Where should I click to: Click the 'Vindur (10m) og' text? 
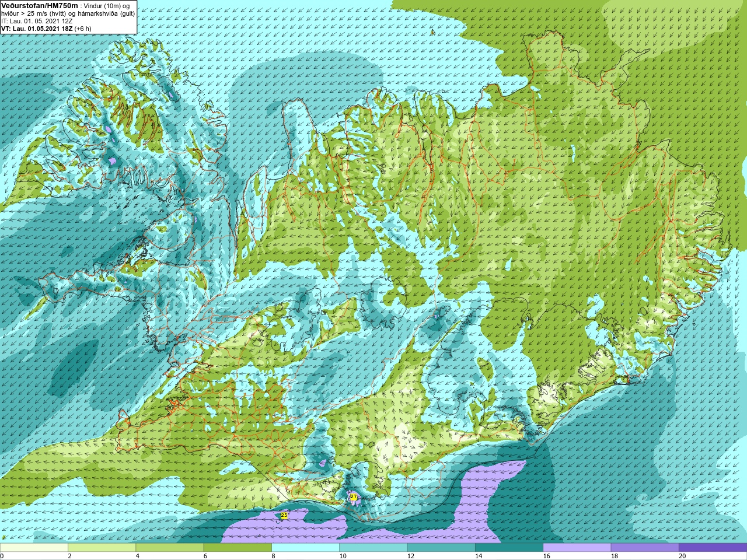coord(107,6)
